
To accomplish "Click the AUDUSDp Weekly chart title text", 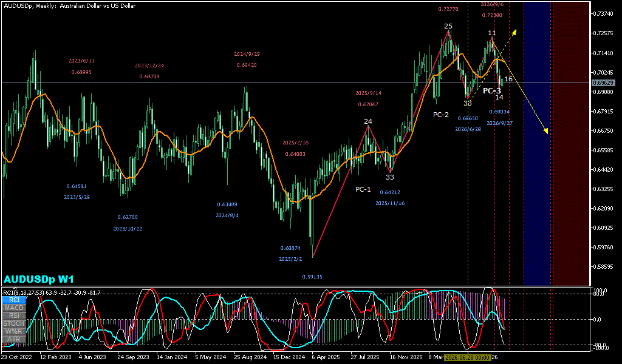I will (69, 6).
